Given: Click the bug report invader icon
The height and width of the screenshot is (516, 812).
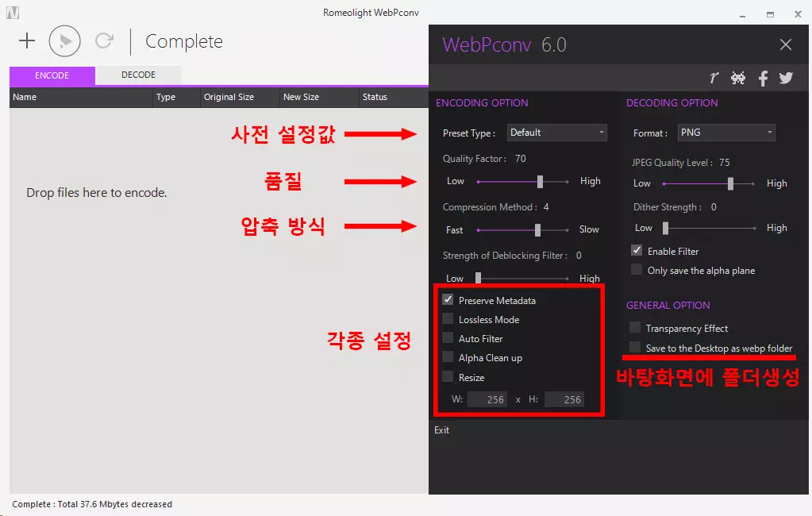Looking at the screenshot, I should (x=738, y=78).
